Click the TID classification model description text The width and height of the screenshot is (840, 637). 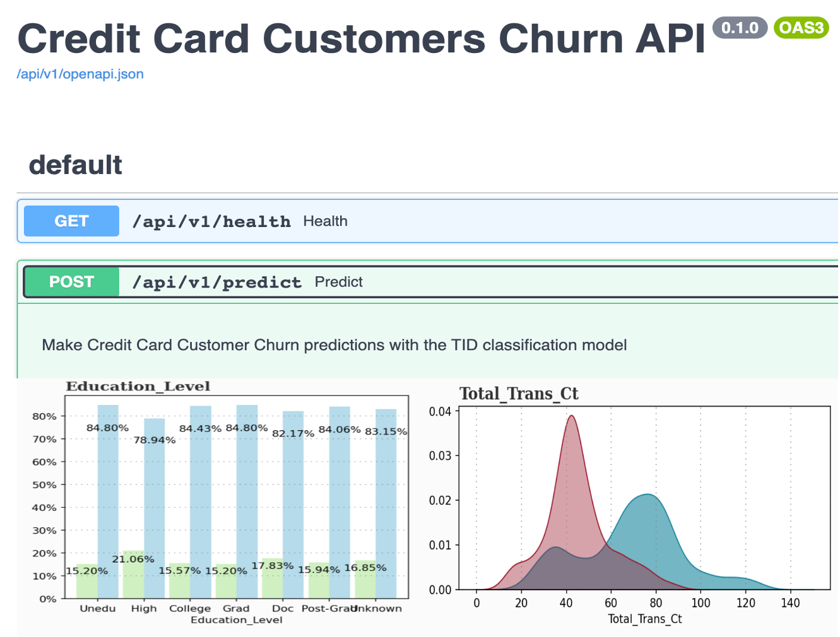coord(334,345)
